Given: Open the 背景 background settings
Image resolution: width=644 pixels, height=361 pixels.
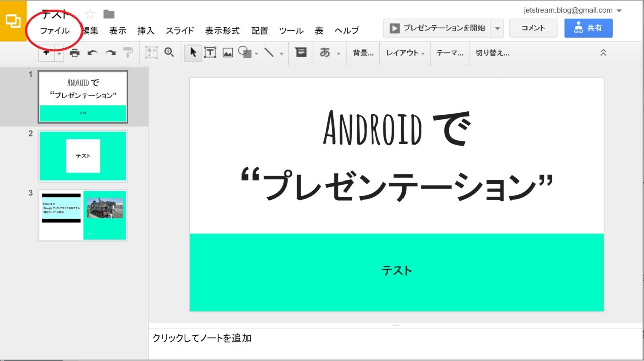Looking at the screenshot, I should click(363, 53).
